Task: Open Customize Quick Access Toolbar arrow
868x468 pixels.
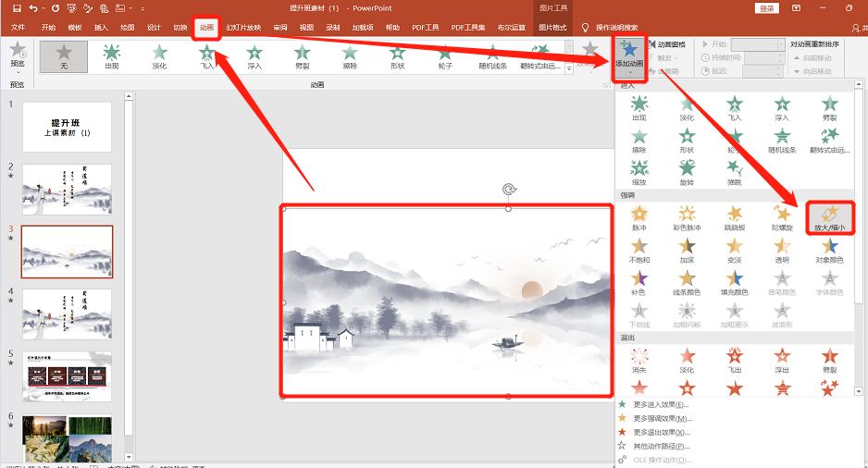Action: tap(143, 9)
